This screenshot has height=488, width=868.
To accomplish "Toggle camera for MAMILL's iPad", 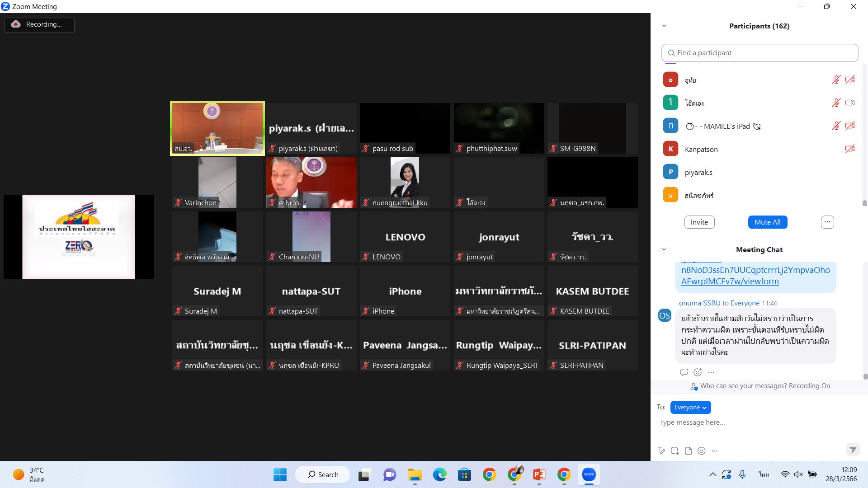I will click(x=850, y=126).
